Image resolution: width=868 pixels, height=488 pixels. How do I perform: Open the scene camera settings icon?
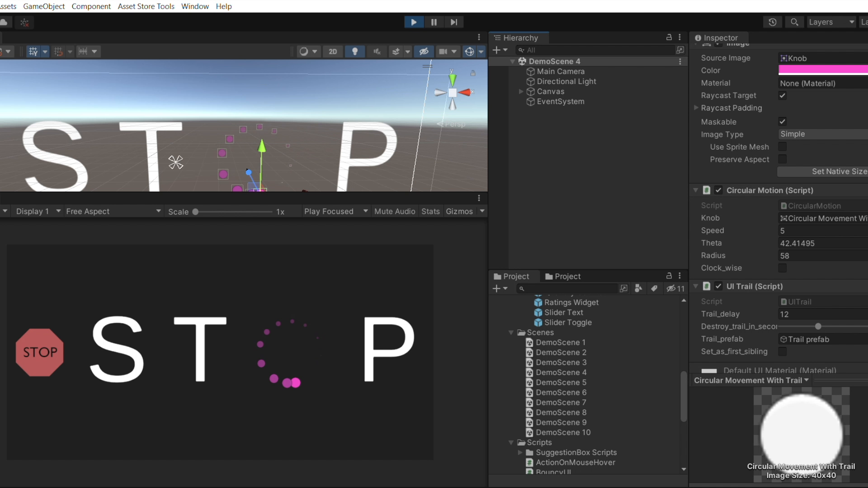coord(443,52)
